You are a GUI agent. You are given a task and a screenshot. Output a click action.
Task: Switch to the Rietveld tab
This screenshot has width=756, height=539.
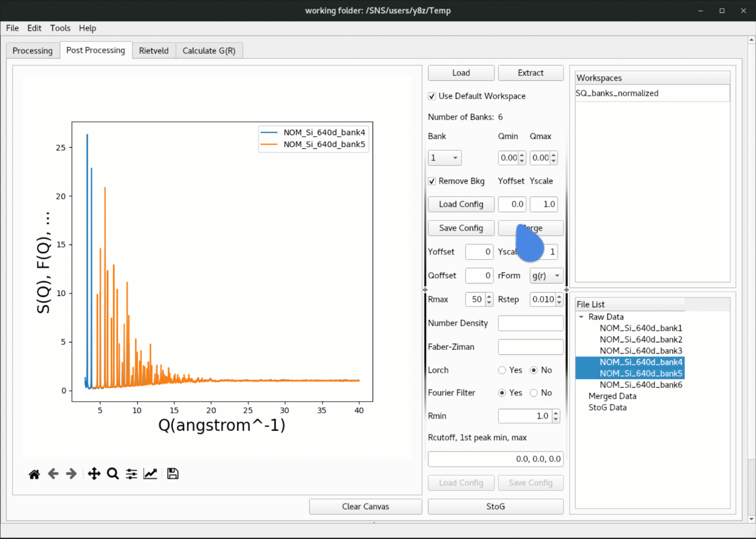pyautogui.click(x=154, y=50)
